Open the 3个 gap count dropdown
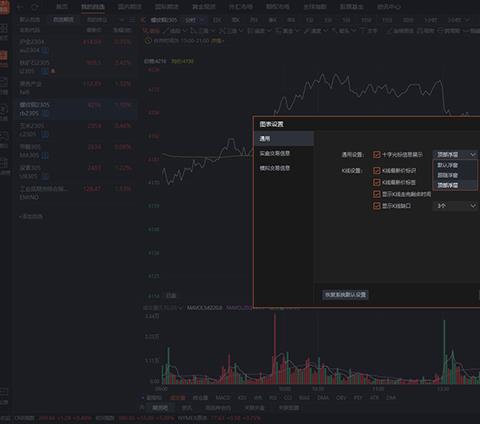Image resolution: width=480 pixels, height=424 pixels. [455, 206]
